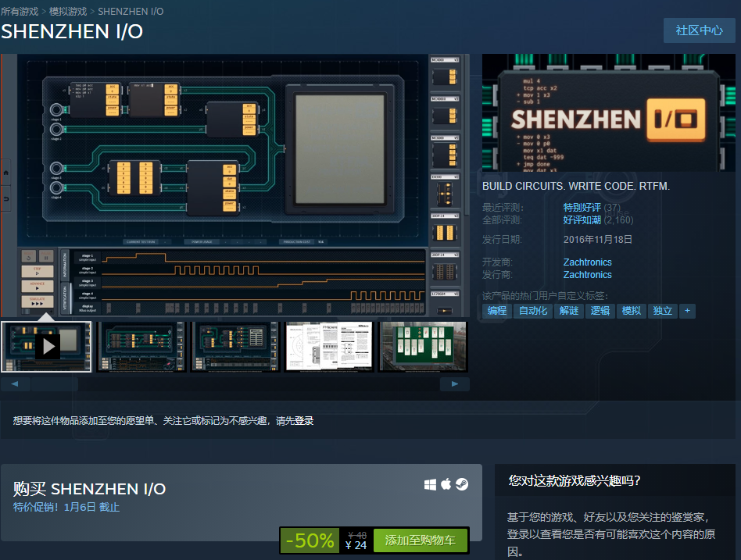Click the plus button to add tags
741x560 pixels.
tap(687, 311)
